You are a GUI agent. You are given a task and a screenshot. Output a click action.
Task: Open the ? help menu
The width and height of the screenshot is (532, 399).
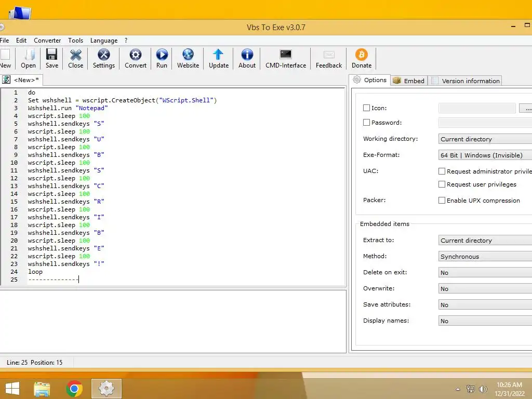pyautogui.click(x=126, y=41)
